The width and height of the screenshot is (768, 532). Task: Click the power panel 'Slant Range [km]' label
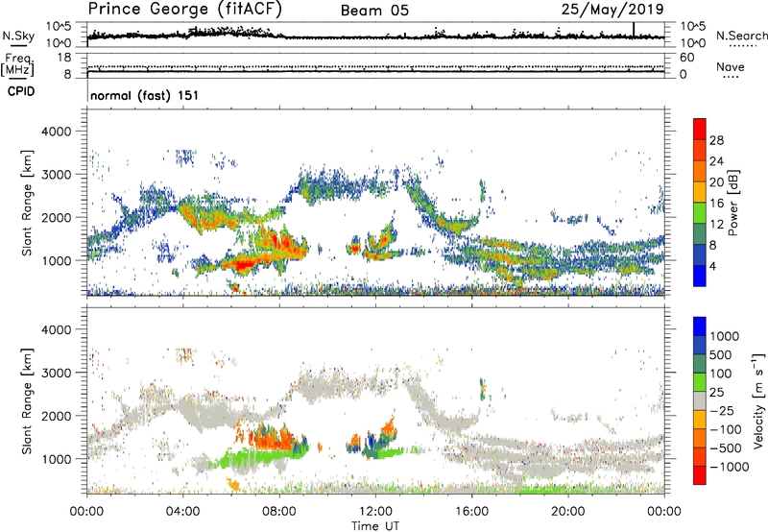click(x=27, y=203)
